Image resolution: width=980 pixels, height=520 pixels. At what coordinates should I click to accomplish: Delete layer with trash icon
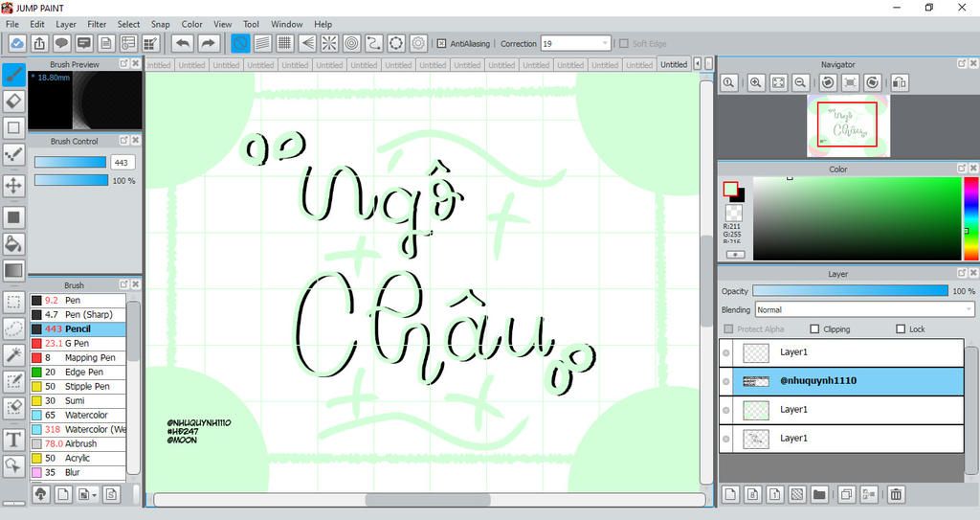point(896,494)
